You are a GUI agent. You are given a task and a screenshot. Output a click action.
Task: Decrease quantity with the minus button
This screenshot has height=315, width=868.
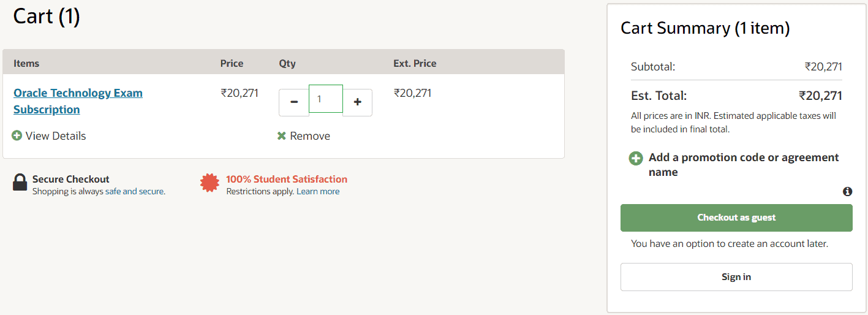coord(294,102)
